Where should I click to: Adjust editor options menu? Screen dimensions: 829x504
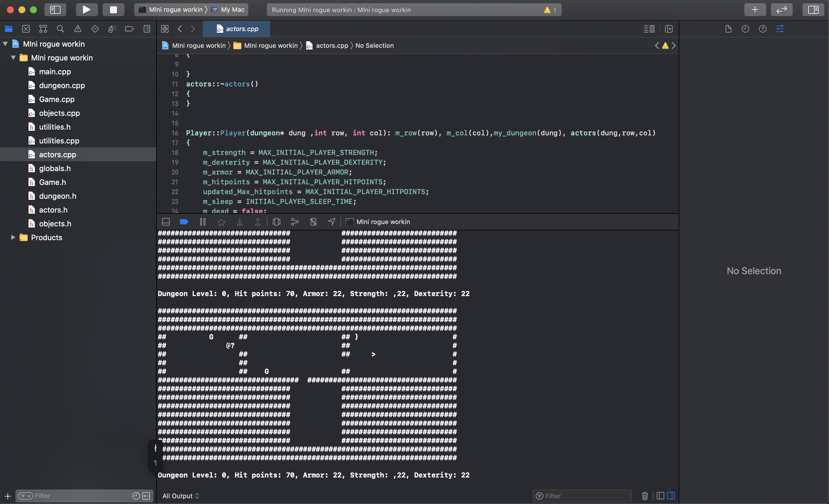649,29
